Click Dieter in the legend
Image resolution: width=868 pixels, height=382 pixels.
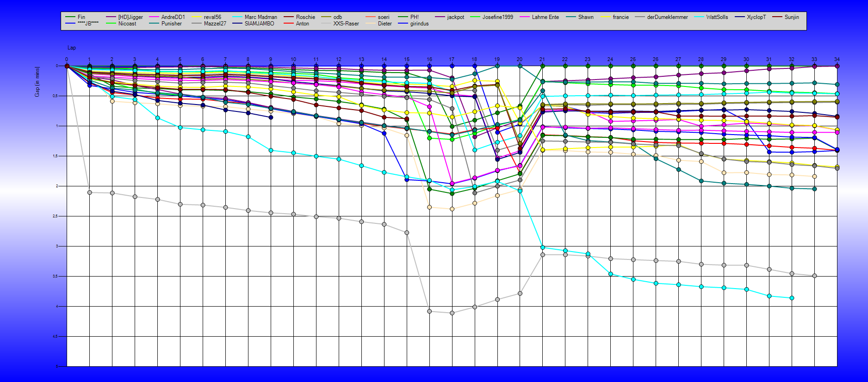tap(384, 24)
